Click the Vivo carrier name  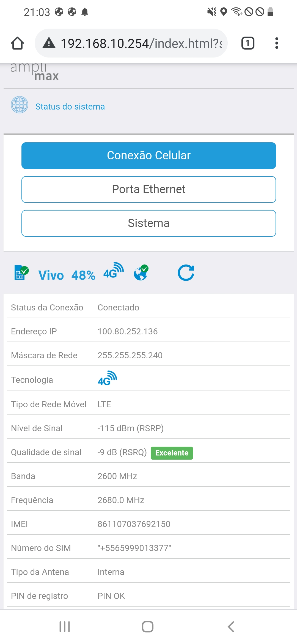click(x=51, y=275)
